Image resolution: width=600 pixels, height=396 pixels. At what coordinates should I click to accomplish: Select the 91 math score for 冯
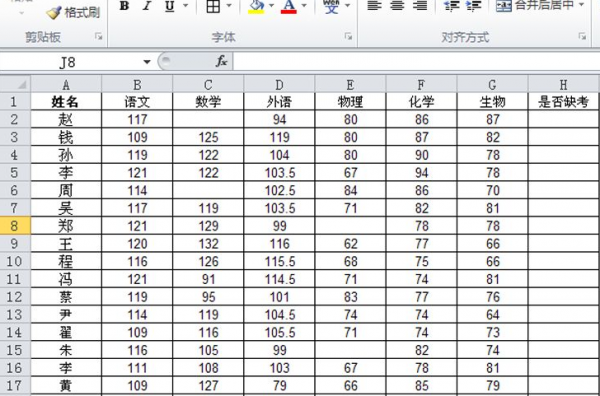pos(208,279)
